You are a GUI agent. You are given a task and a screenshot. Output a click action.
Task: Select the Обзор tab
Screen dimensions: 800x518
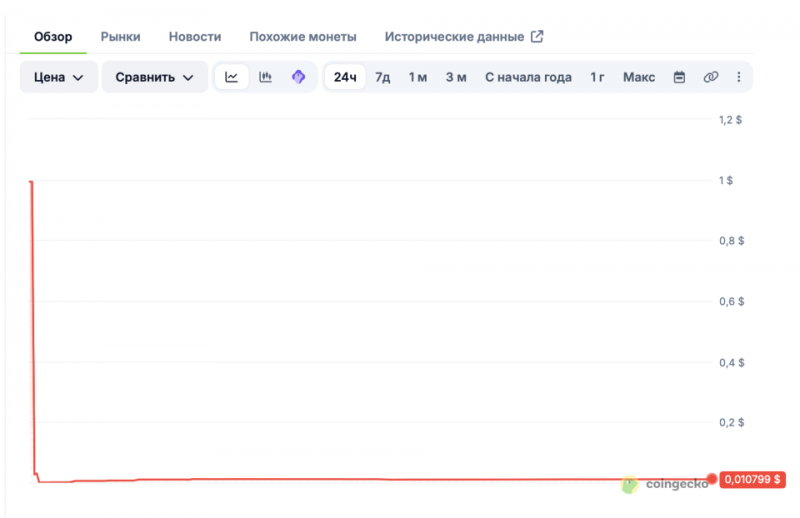(x=53, y=37)
